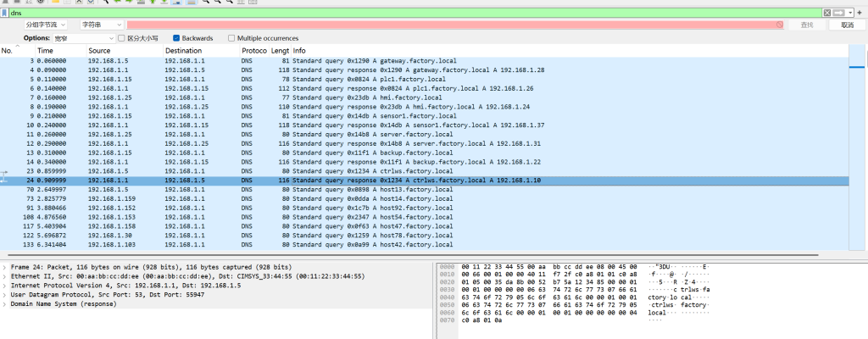Toggle the 区分大小写 case sensitive checkbox

pyautogui.click(x=121, y=38)
